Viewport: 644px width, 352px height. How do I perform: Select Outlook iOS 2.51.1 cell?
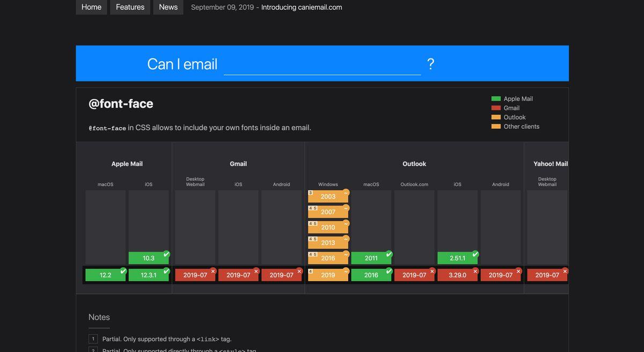pyautogui.click(x=457, y=258)
